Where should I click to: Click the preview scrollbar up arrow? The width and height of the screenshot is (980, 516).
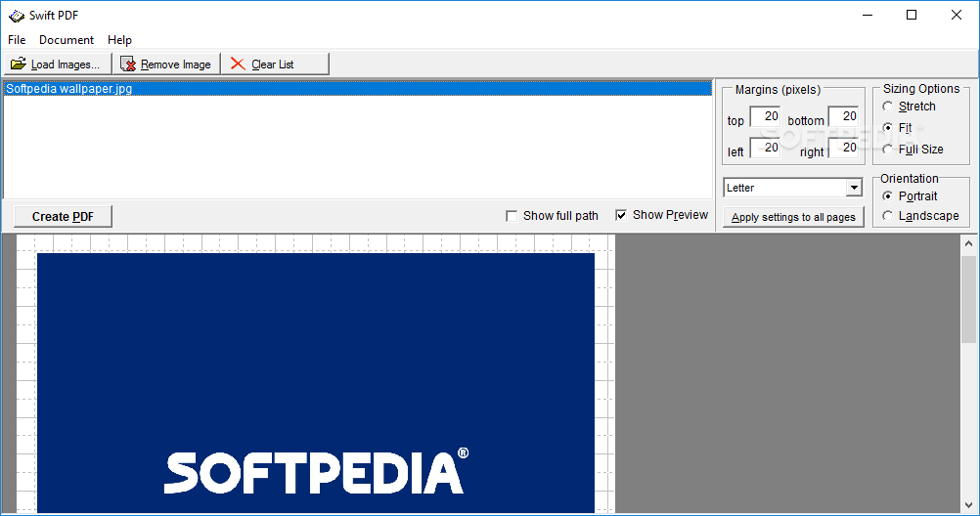968,243
